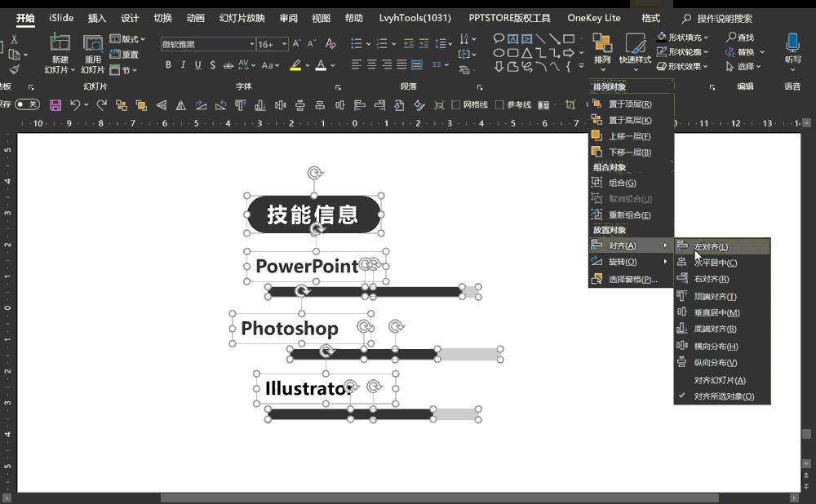Open the font name dropdown 微软雅黑
This screenshot has width=816, height=504.
coord(252,44)
